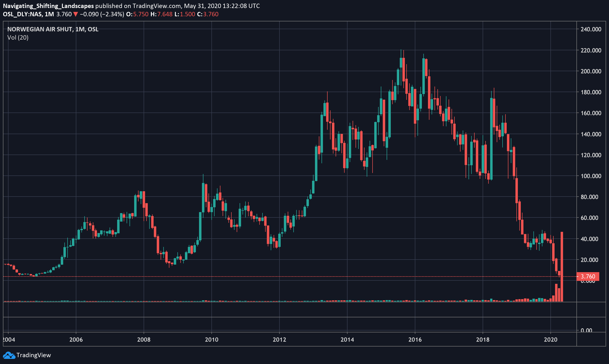Click the OSL_DLY:NAS, 1M symbol label
The height and width of the screenshot is (364, 609).
[x=28, y=14]
